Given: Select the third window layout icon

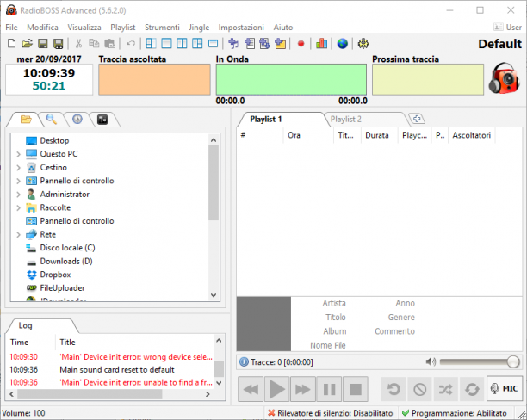Looking at the screenshot, I should point(182,44).
